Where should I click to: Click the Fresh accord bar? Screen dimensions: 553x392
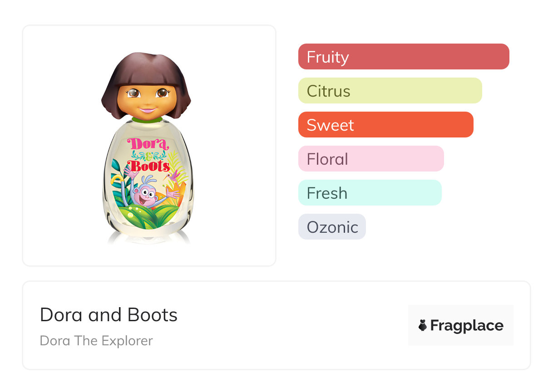pos(370,193)
